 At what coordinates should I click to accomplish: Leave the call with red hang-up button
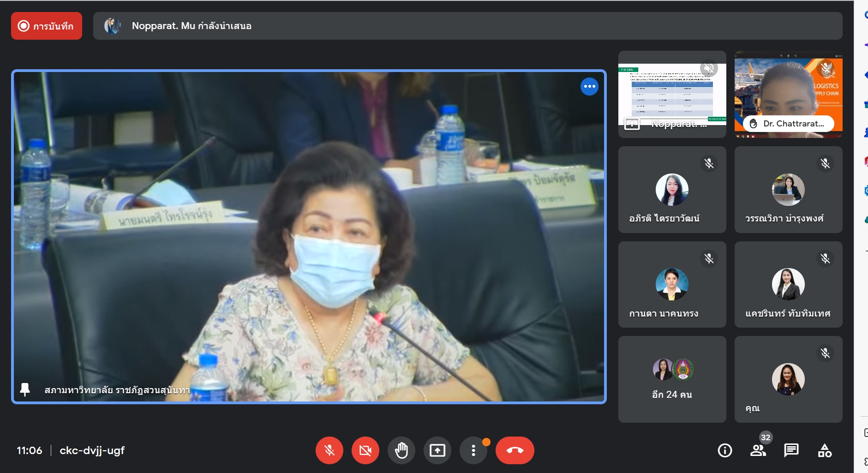515,450
